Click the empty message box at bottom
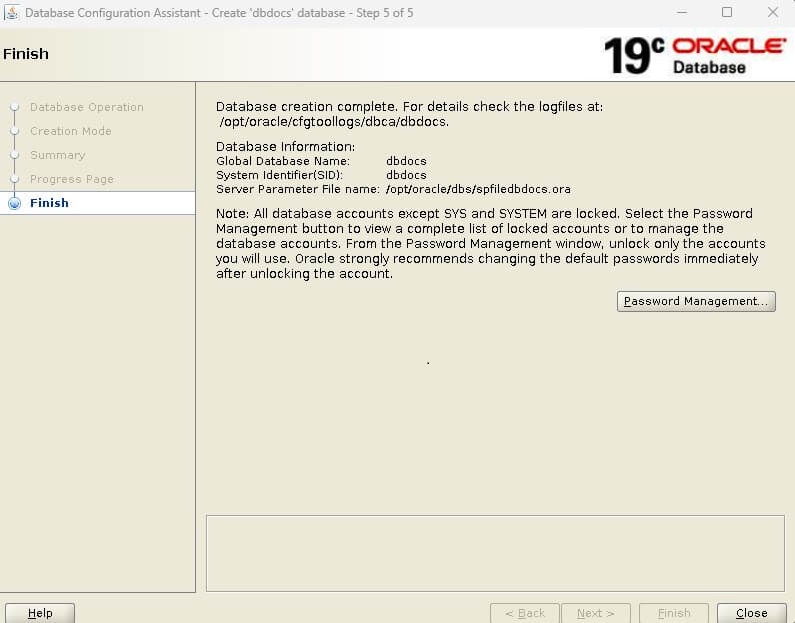 coord(495,553)
